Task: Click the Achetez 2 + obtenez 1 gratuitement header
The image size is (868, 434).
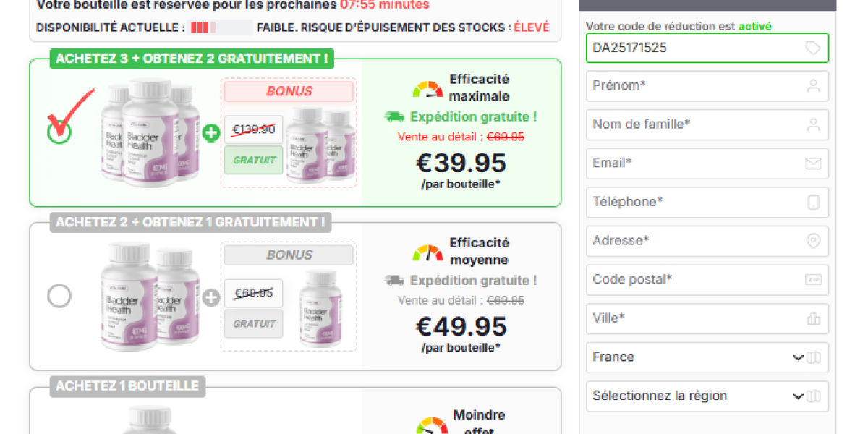Action: coord(190,222)
